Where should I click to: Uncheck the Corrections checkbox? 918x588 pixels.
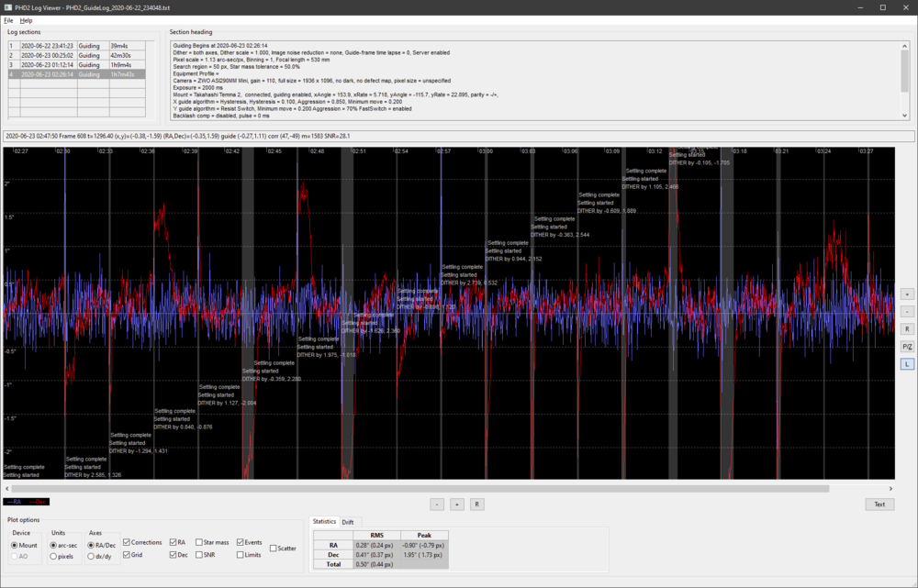point(127,542)
